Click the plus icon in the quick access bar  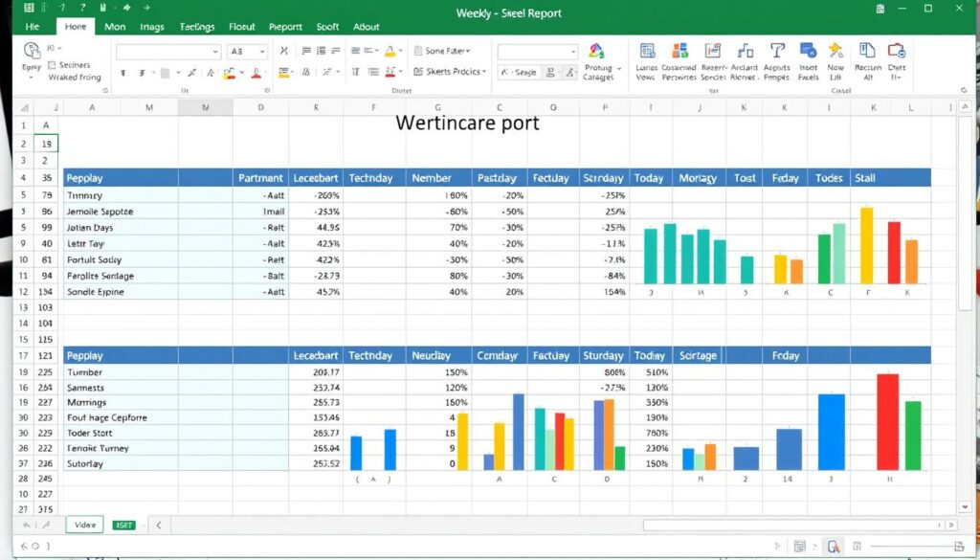[146, 8]
